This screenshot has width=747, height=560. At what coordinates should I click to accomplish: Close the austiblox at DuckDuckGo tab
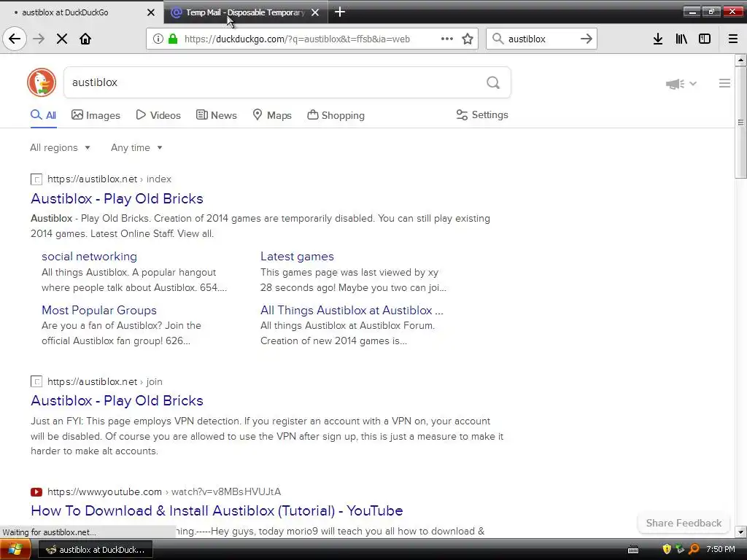pyautogui.click(x=151, y=12)
